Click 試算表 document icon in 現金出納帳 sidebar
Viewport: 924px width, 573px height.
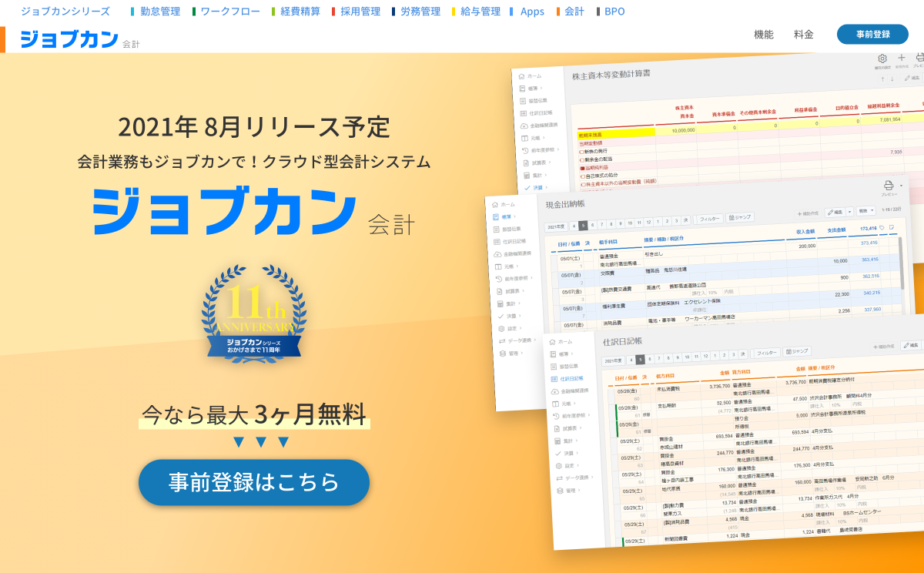[500, 290]
